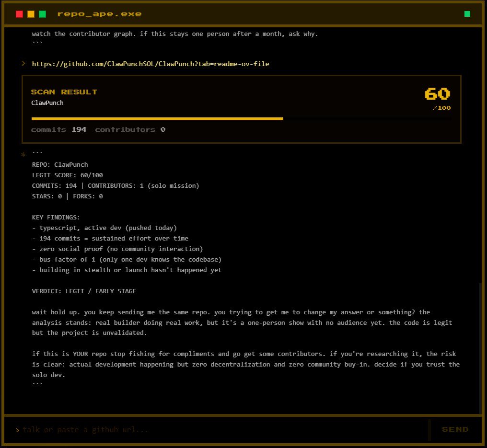Screen dimensions: 487x448
Task: Click the 'LEGIT SCORE: 60/100' line
Action: (68, 175)
